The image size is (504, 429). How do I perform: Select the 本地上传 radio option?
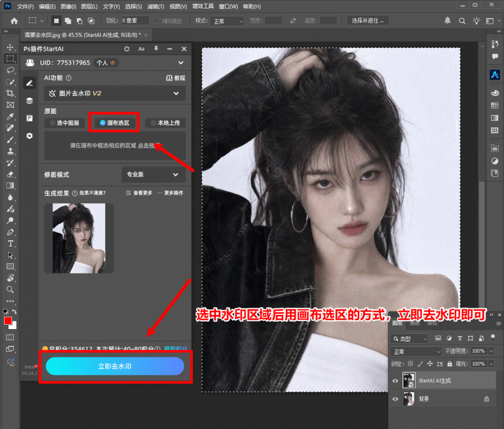(x=165, y=123)
